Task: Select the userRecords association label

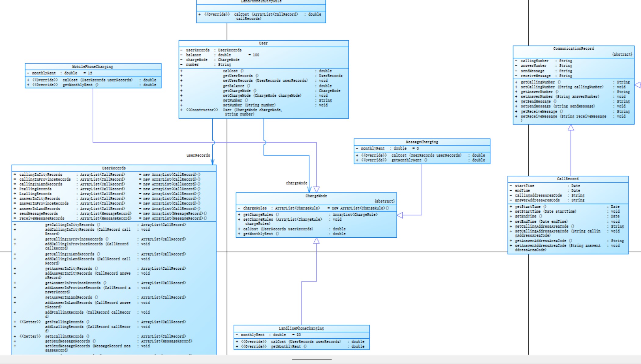Action: [x=198, y=155]
